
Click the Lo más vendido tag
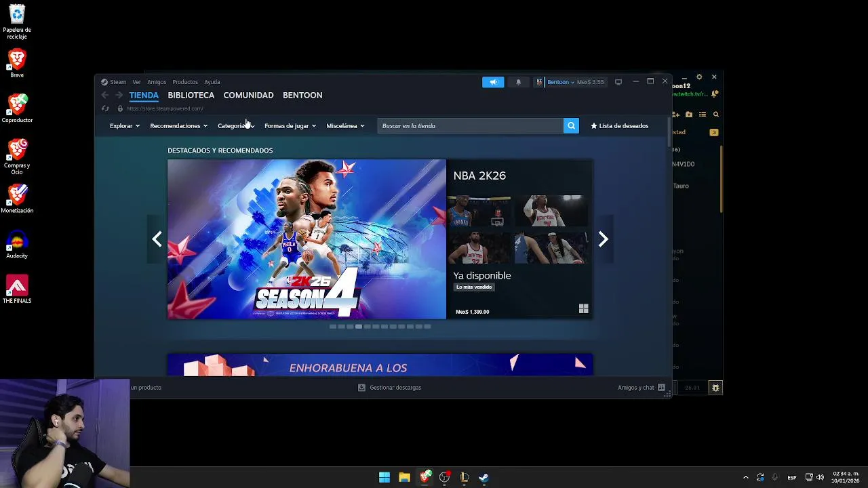click(474, 287)
